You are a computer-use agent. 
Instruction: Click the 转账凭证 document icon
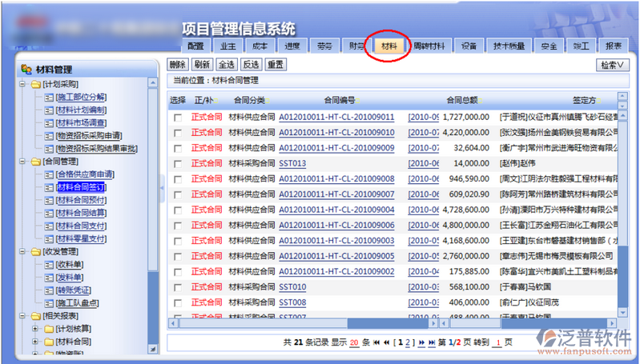tap(48, 290)
